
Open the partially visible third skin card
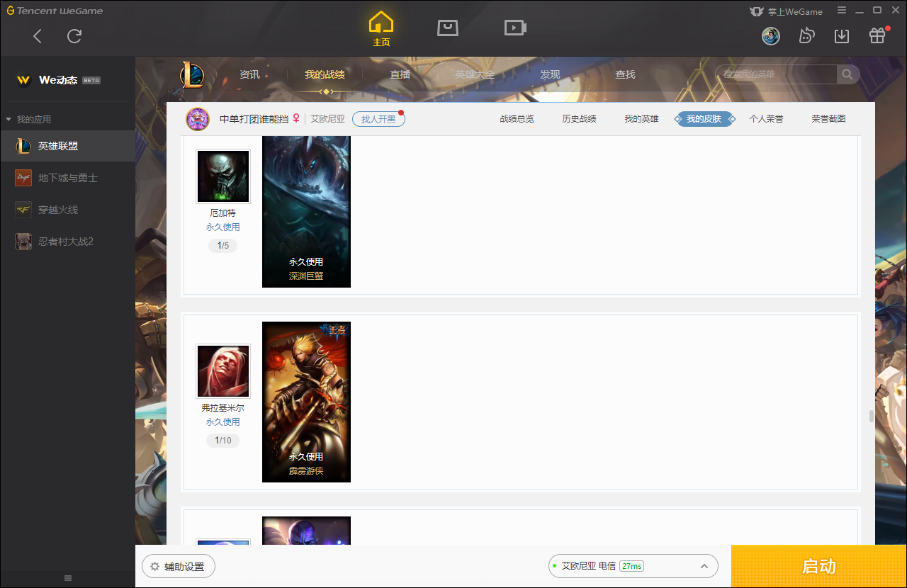[x=306, y=531]
